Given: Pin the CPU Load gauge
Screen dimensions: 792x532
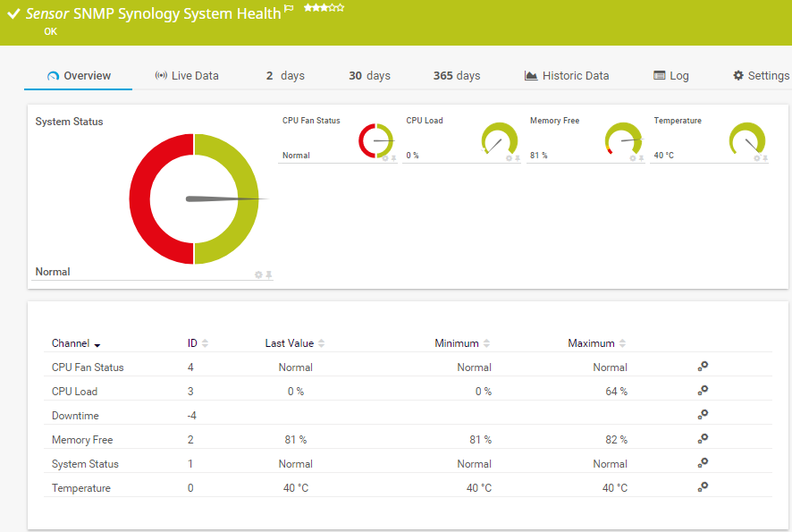Looking at the screenshot, I should coord(518,158).
